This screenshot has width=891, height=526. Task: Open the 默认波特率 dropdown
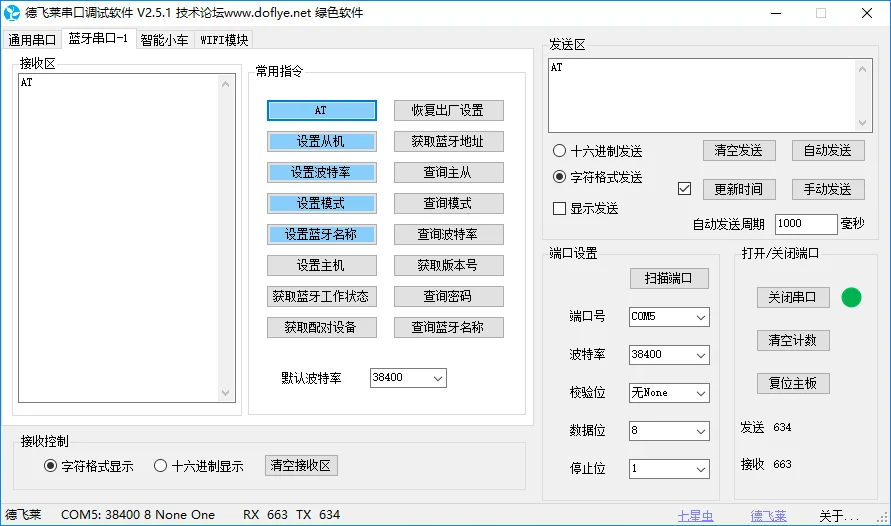pyautogui.click(x=408, y=378)
